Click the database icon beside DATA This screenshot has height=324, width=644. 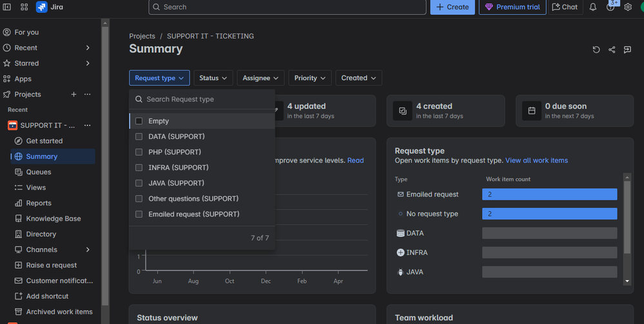[400, 233]
